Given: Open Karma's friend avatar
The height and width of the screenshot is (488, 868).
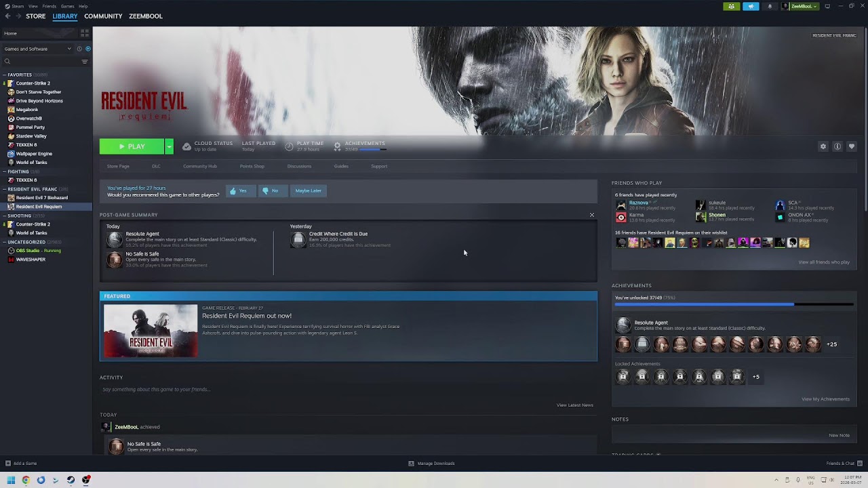Looking at the screenshot, I should [620, 218].
